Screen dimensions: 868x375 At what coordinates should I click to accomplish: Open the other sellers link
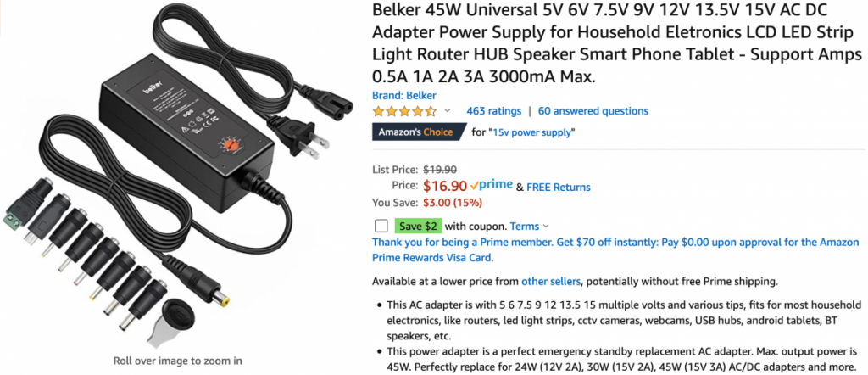551,282
